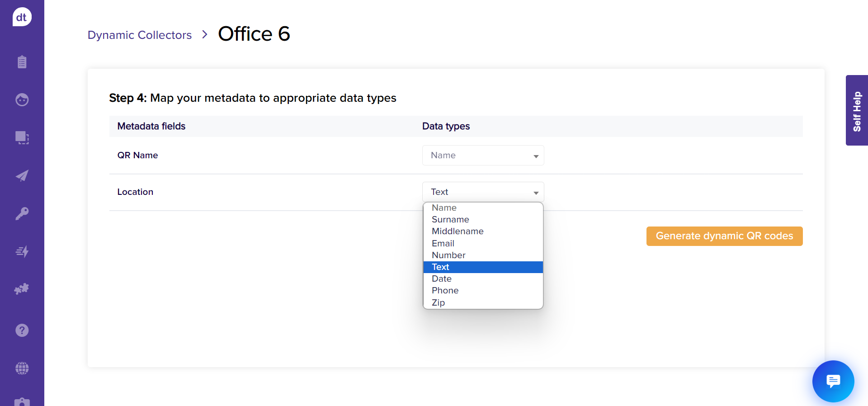Click the question mark help icon
Screen dimensions: 868x406
tap(22, 330)
